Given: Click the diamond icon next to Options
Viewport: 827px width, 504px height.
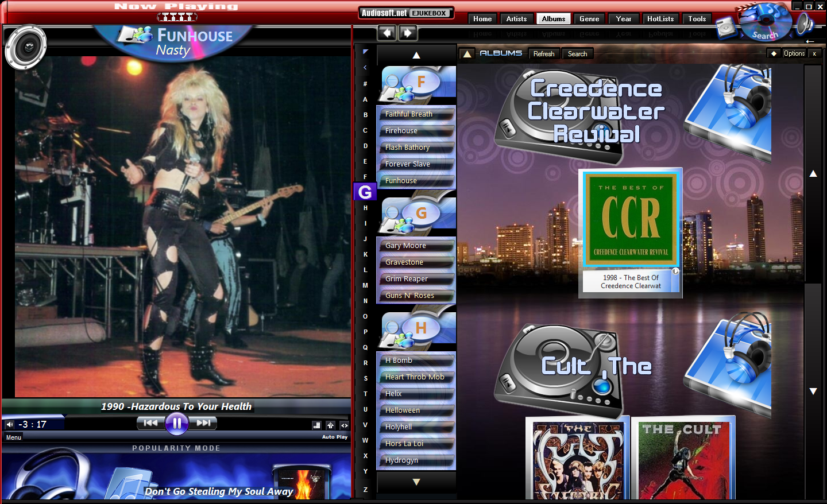Looking at the screenshot, I should click(774, 53).
